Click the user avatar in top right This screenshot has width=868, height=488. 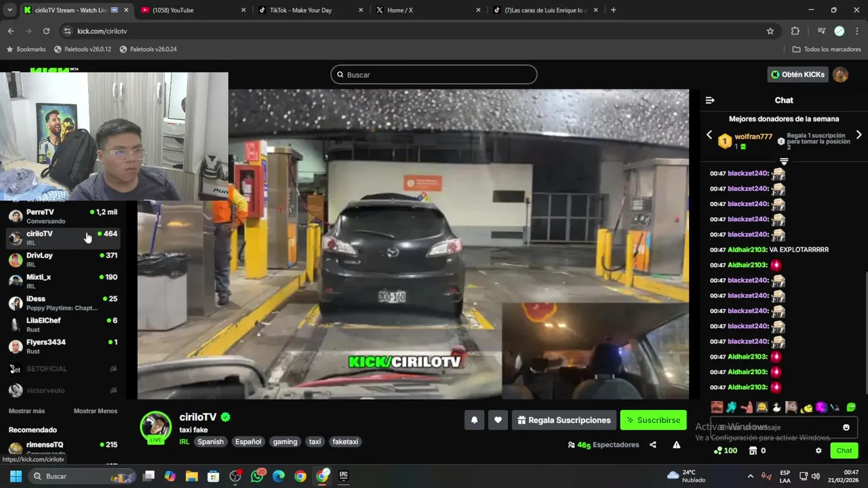pyautogui.click(x=841, y=75)
